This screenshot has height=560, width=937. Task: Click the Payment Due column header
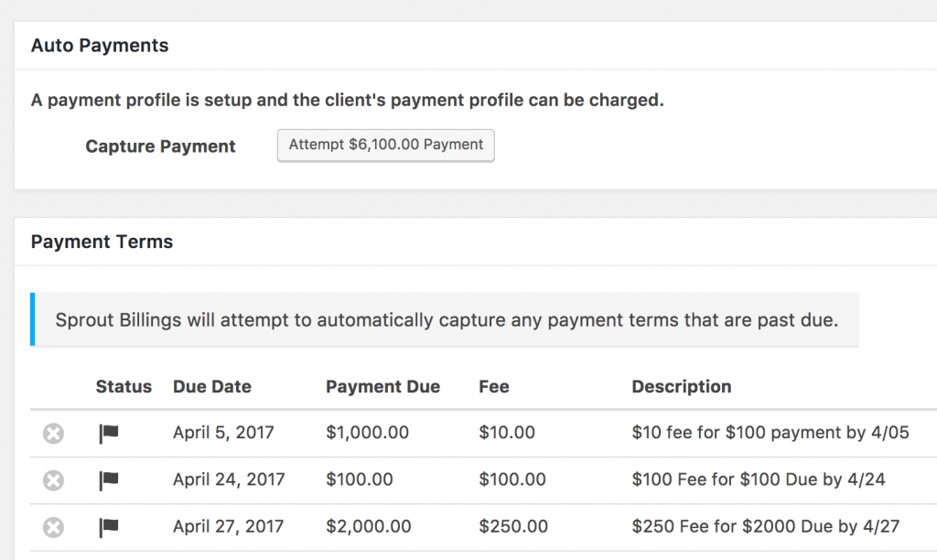pos(382,387)
